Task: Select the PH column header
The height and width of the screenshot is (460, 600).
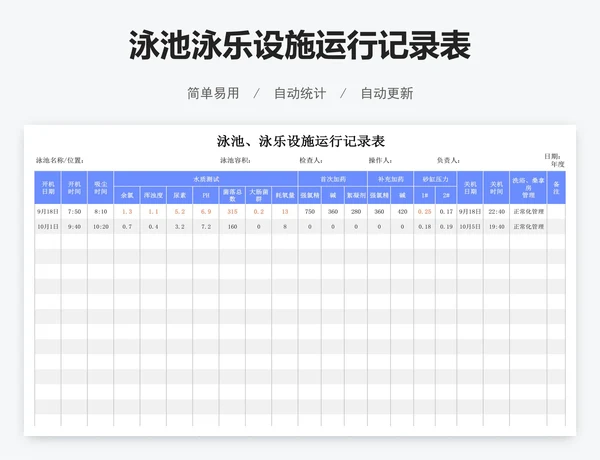Action: coord(206,195)
